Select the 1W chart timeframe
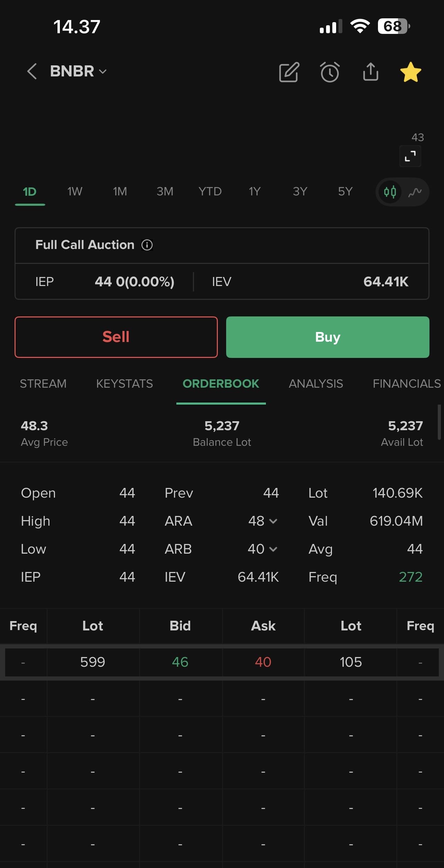Image resolution: width=444 pixels, height=868 pixels. pyautogui.click(x=75, y=192)
